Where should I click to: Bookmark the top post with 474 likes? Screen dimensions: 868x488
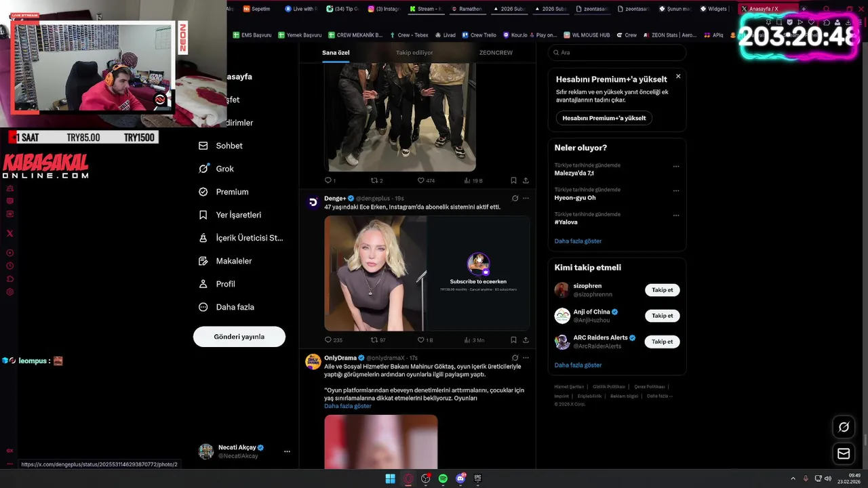[x=513, y=180]
